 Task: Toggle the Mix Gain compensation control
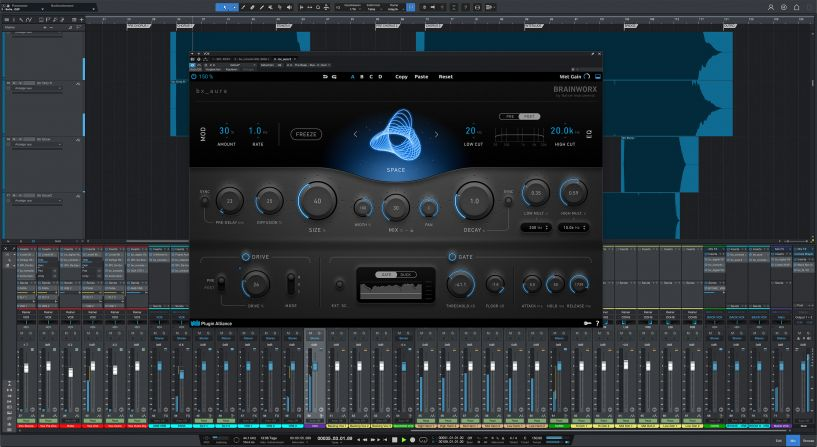point(587,77)
